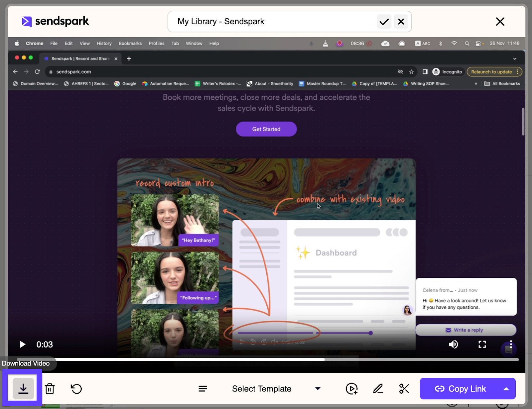Image resolution: width=532 pixels, height=409 pixels.
Task: Open the Google bookmark
Action: click(x=125, y=84)
